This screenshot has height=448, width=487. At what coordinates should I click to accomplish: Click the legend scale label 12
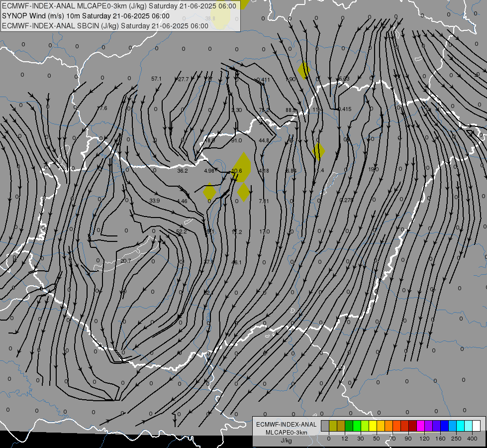345,439
